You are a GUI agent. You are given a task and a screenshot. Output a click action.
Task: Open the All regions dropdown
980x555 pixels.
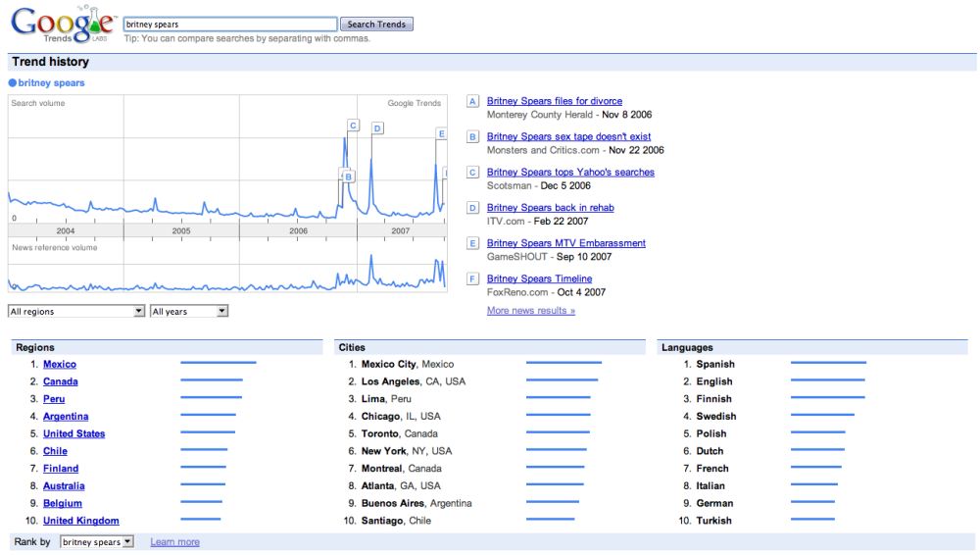[76, 311]
